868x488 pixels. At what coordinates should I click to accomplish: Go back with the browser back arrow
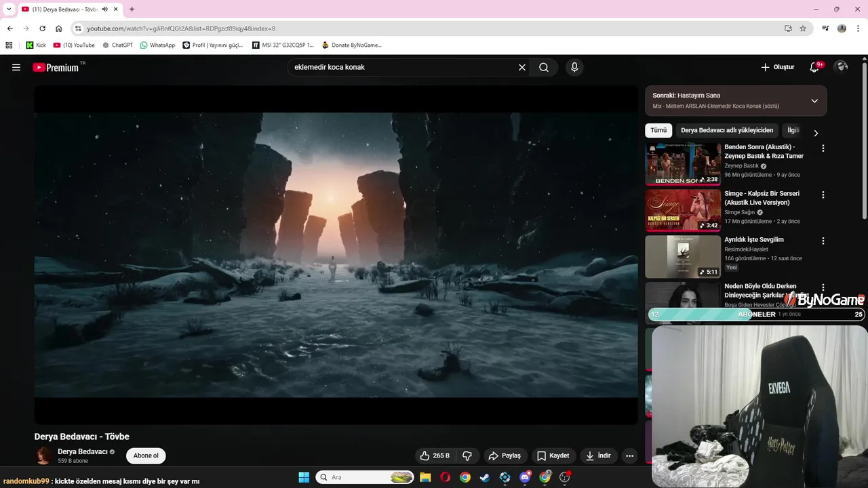9,28
